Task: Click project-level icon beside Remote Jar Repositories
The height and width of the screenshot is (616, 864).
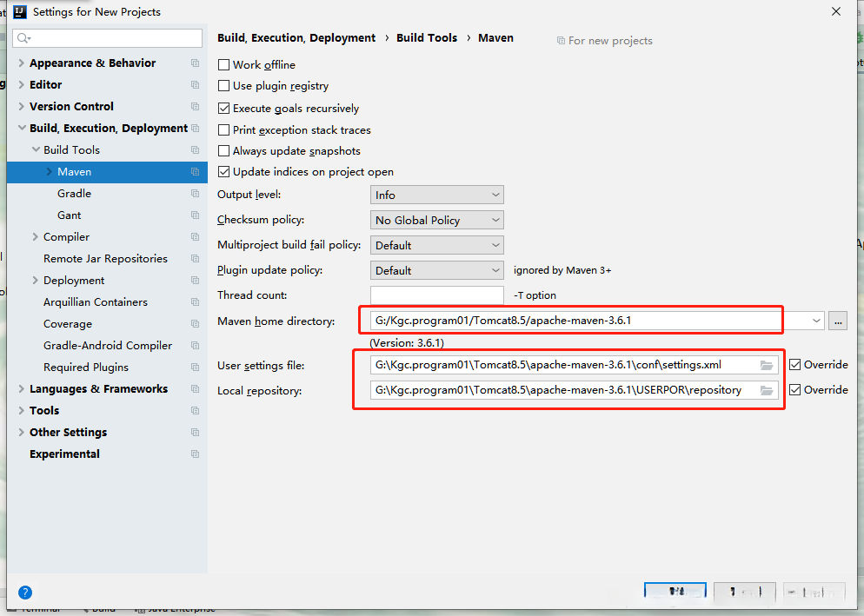Action: pos(195,258)
